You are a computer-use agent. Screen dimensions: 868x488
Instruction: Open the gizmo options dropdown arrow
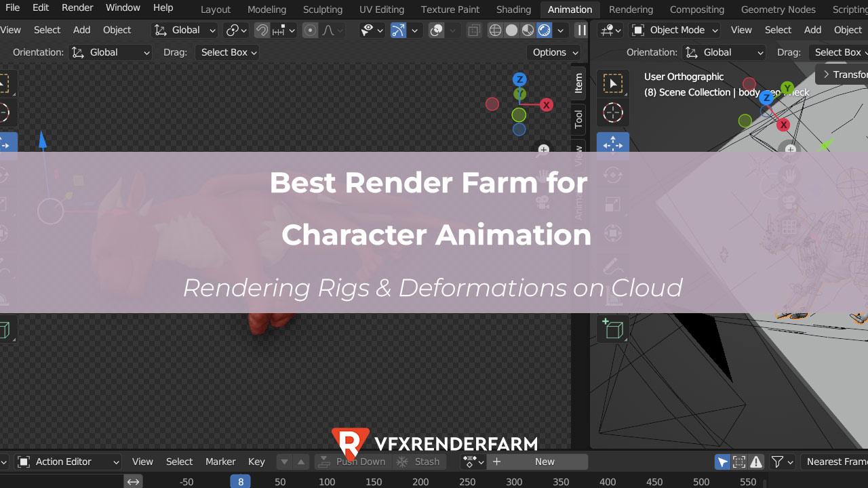coord(414,30)
